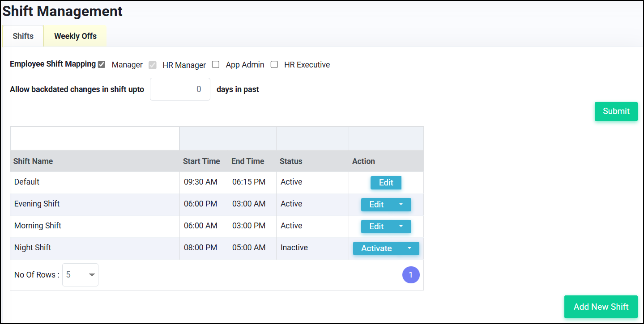Click the 03:00 PM end time
This screenshot has height=324, width=644.
tap(249, 226)
